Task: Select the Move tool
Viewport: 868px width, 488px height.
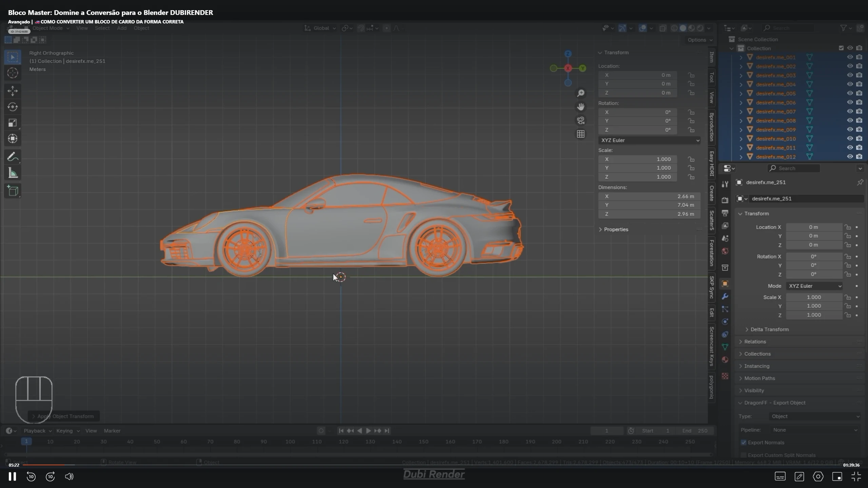Action: pyautogui.click(x=13, y=91)
